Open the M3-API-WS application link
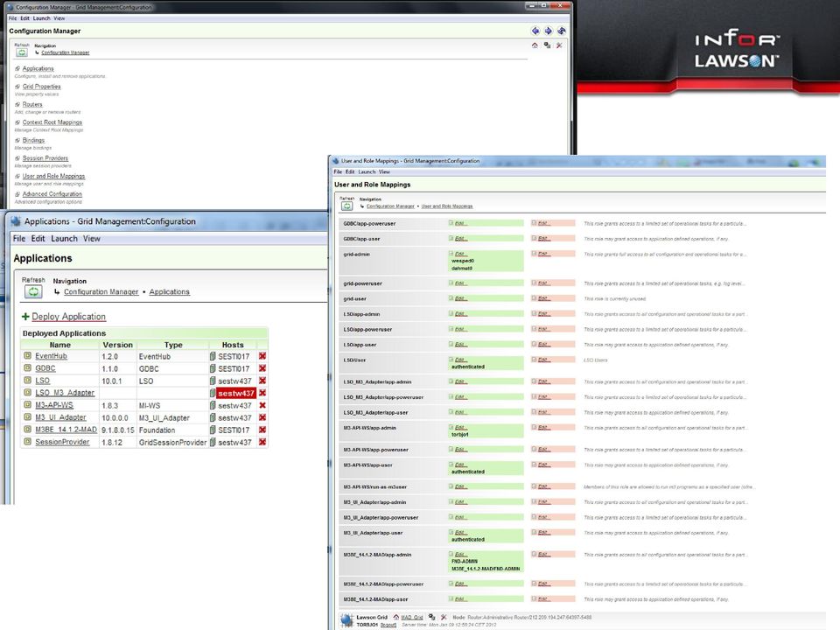The height and width of the screenshot is (630, 840). 54,405
